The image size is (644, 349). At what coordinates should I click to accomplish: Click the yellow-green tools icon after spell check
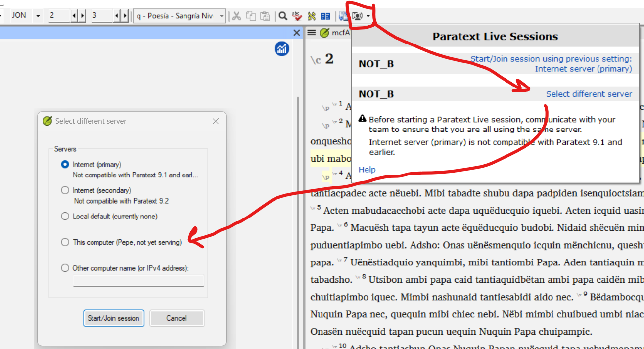click(311, 16)
